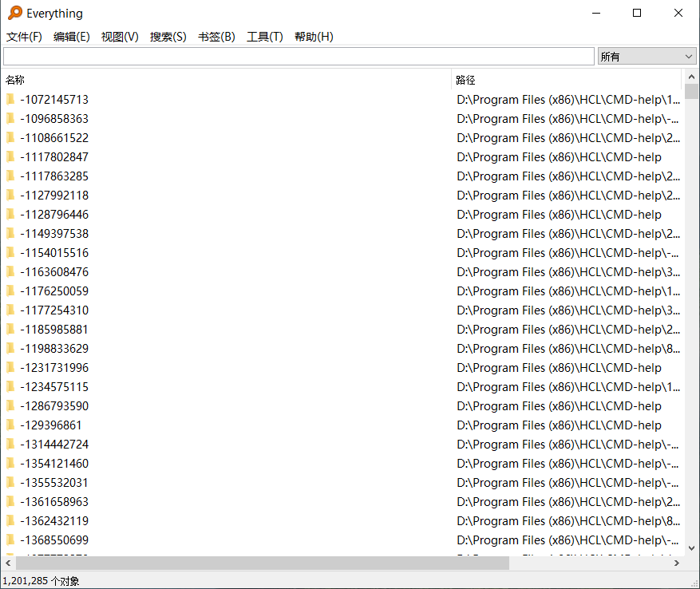This screenshot has height=589, width=700.
Task: Click the path cell of row -129396861
Action: (x=559, y=425)
